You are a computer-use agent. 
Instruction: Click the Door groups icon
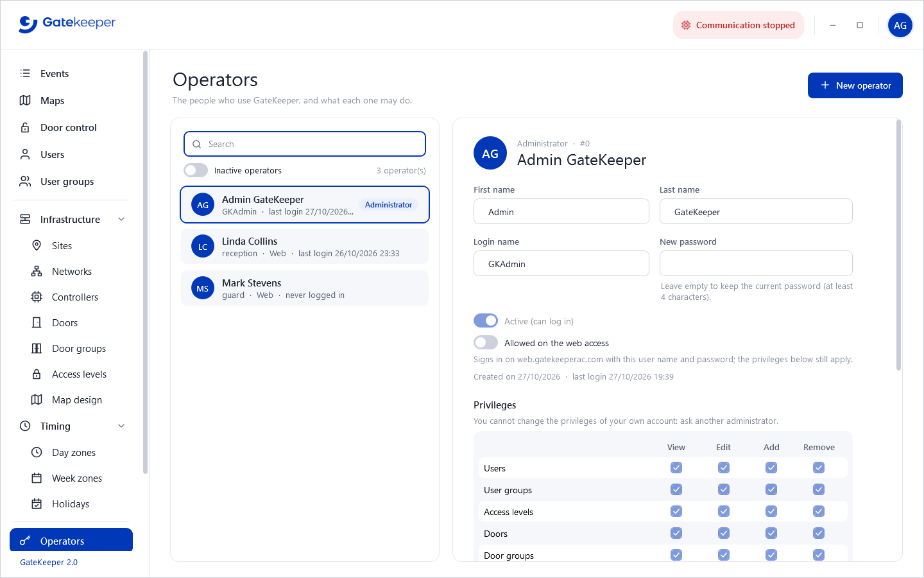point(37,348)
